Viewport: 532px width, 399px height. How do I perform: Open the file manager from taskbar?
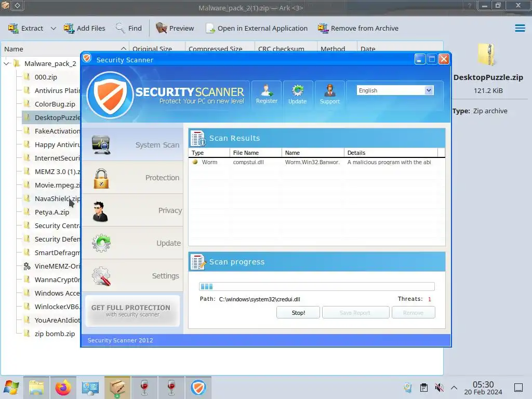pyautogui.click(x=36, y=388)
